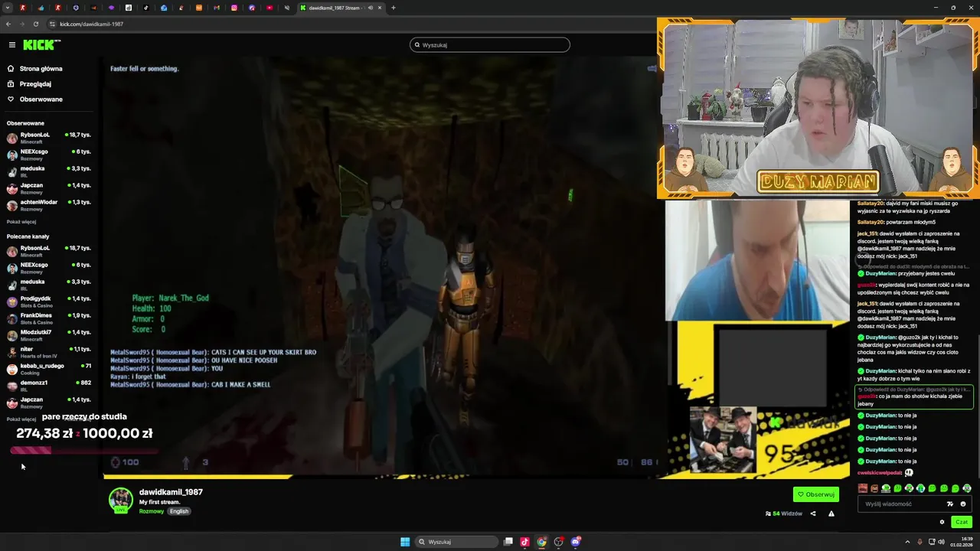This screenshot has width=980, height=551.
Task: Mute the dawidkamil_1987 tab via speaker icon
Action: (370, 8)
